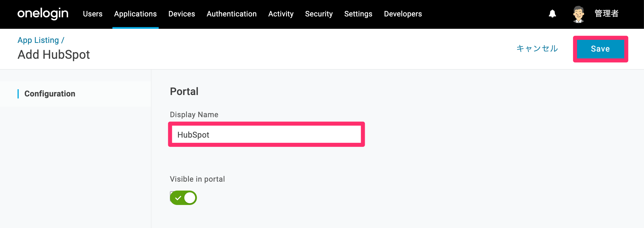Select the Applications nav item
The image size is (644, 228).
[135, 14]
